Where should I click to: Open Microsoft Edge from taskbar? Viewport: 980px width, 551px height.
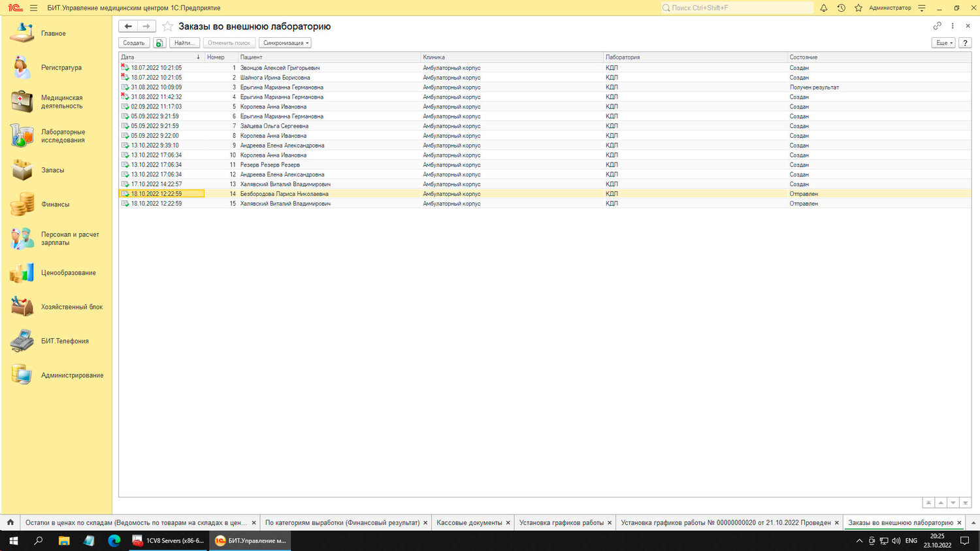point(114,541)
